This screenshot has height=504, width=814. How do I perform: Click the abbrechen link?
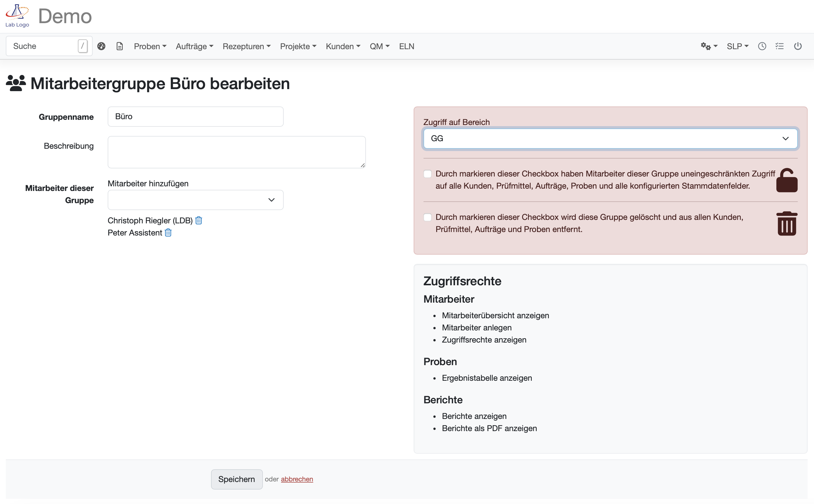tap(296, 479)
